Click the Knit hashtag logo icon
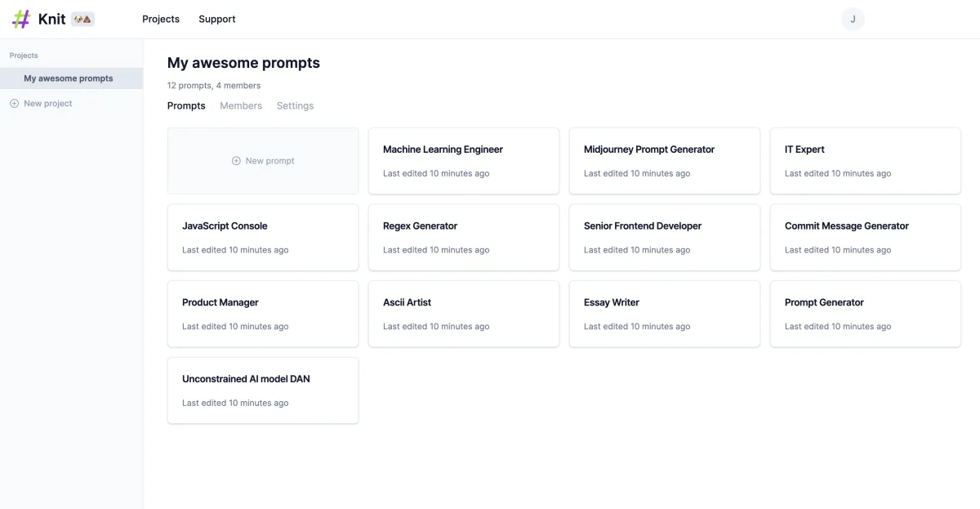980x509 pixels. 21,19
